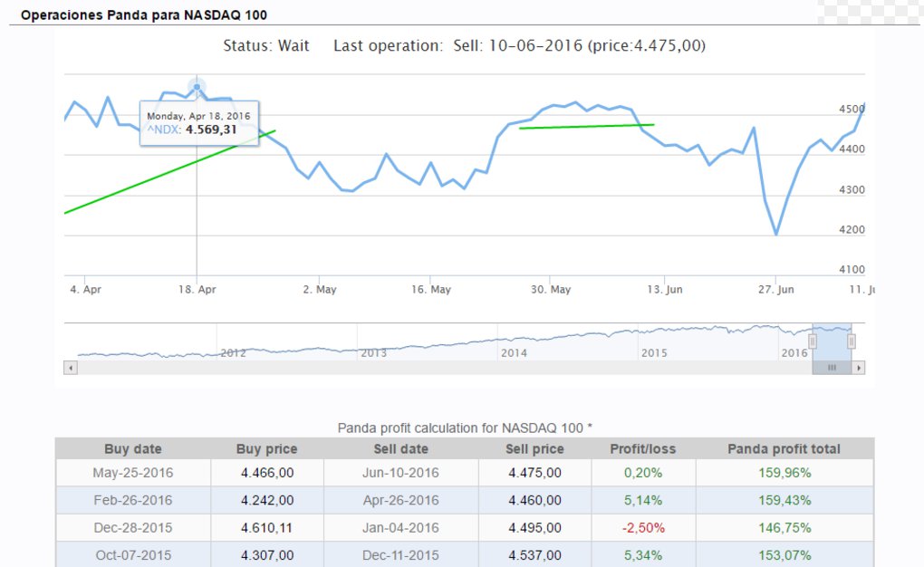Image resolution: width=924 pixels, height=567 pixels.
Task: Click the Last operation sell text
Action: click(519, 46)
